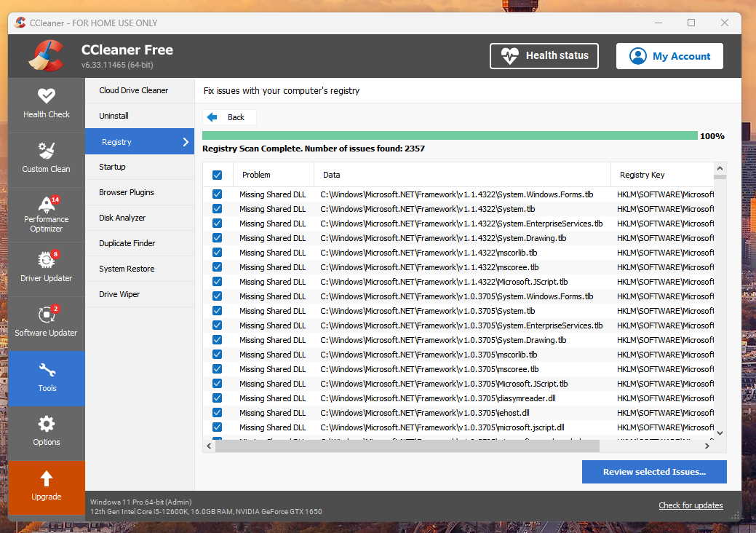Open Options gear icon
The height and width of the screenshot is (533, 756).
point(47,424)
